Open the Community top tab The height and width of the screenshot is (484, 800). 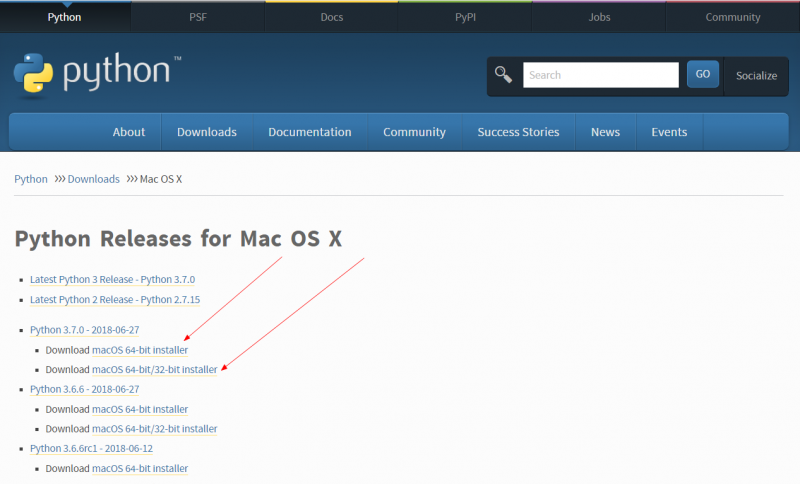click(733, 17)
